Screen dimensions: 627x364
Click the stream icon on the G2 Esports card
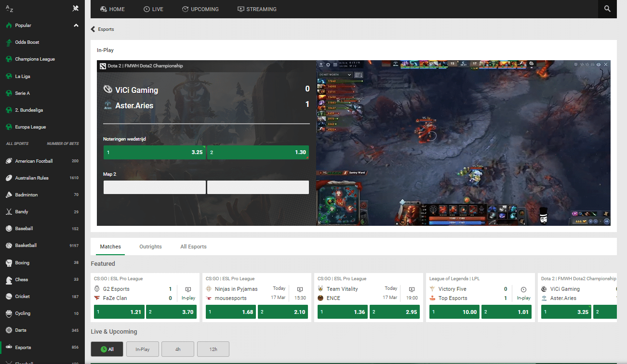click(188, 289)
